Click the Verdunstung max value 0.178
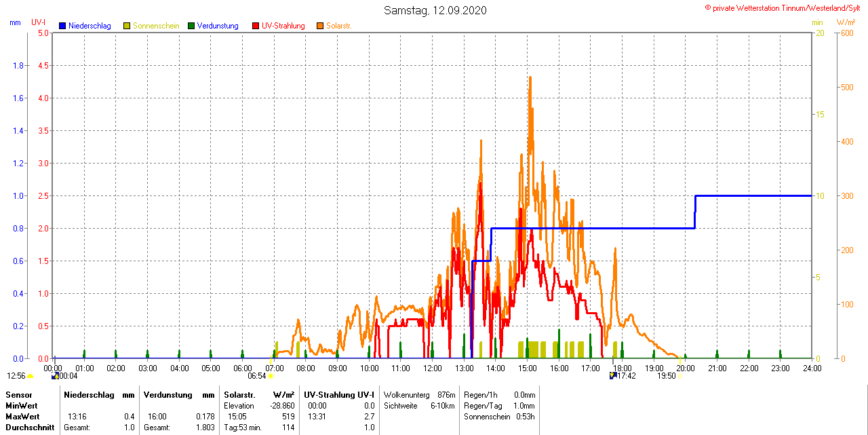The width and height of the screenshot is (868, 435). click(x=205, y=417)
